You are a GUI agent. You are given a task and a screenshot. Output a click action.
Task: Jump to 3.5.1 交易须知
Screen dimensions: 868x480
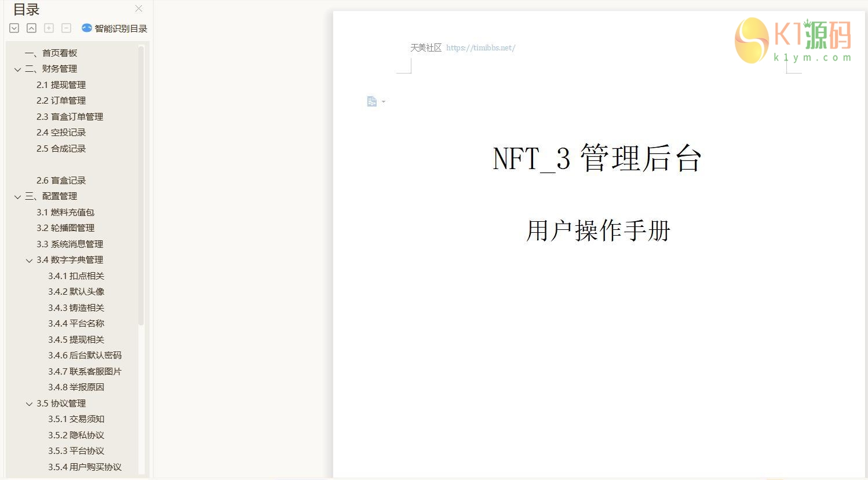(x=76, y=419)
